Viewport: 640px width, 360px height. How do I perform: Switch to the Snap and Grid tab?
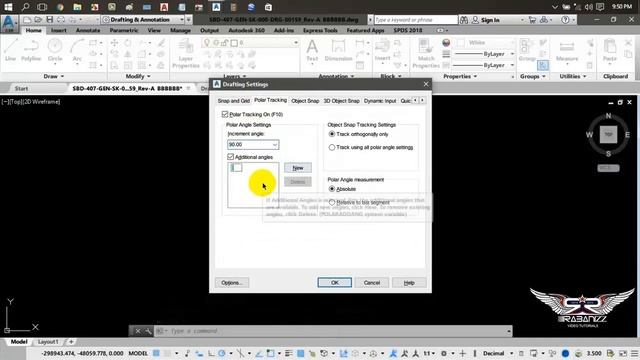[233, 101]
